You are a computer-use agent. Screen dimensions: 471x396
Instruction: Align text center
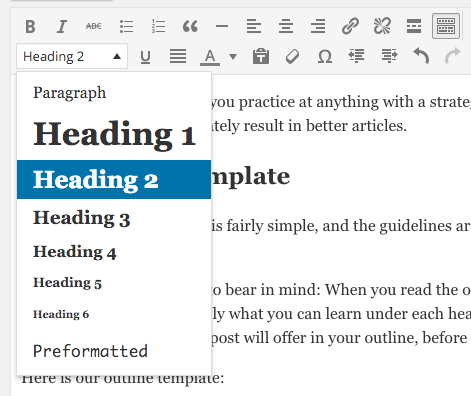tap(286, 26)
